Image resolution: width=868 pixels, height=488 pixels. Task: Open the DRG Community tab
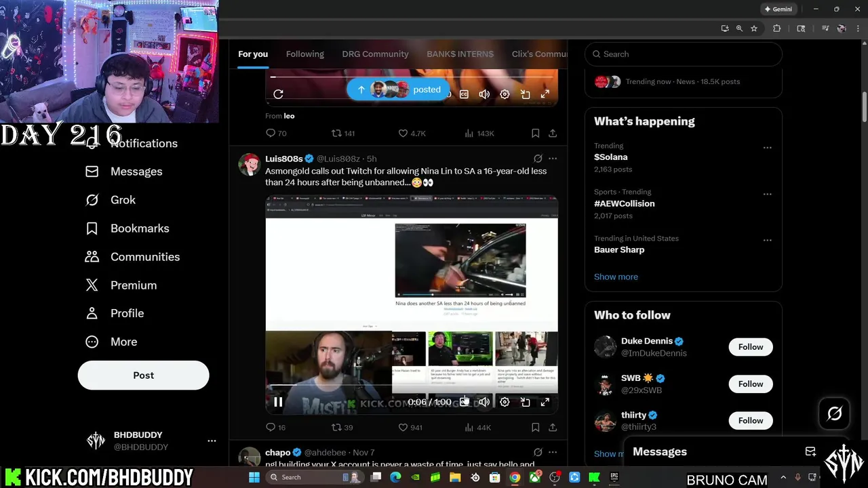[375, 54]
